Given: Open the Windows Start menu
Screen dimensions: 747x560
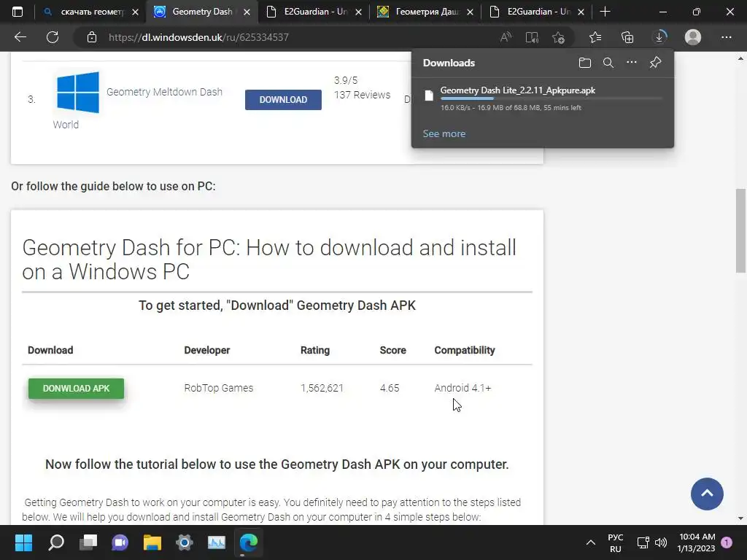Looking at the screenshot, I should point(23,542).
